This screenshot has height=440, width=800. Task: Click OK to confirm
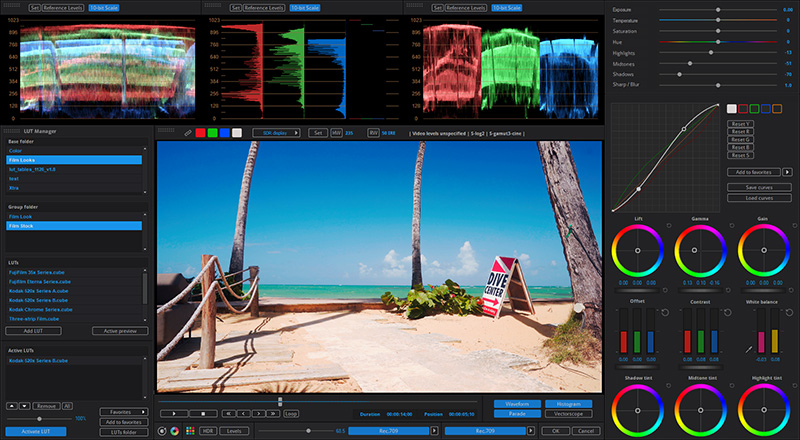(555, 431)
